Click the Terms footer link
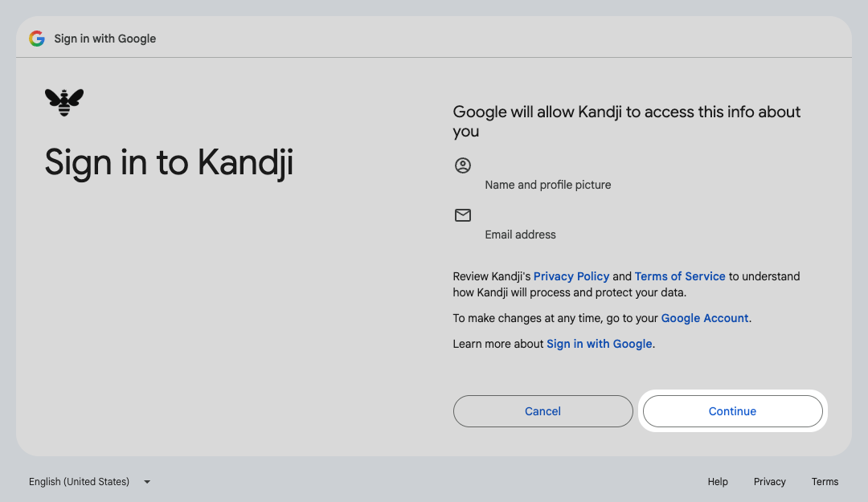The width and height of the screenshot is (868, 502). (825, 482)
